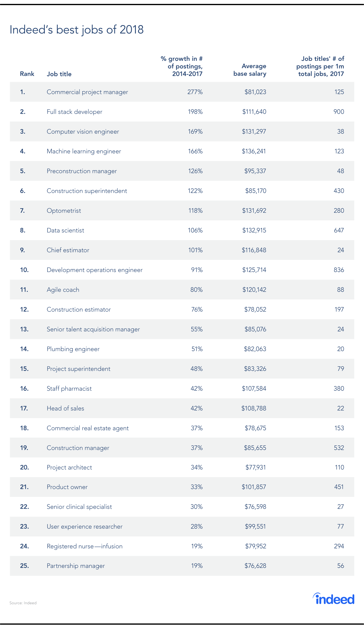Select Machine learning engineer job title

84,151
